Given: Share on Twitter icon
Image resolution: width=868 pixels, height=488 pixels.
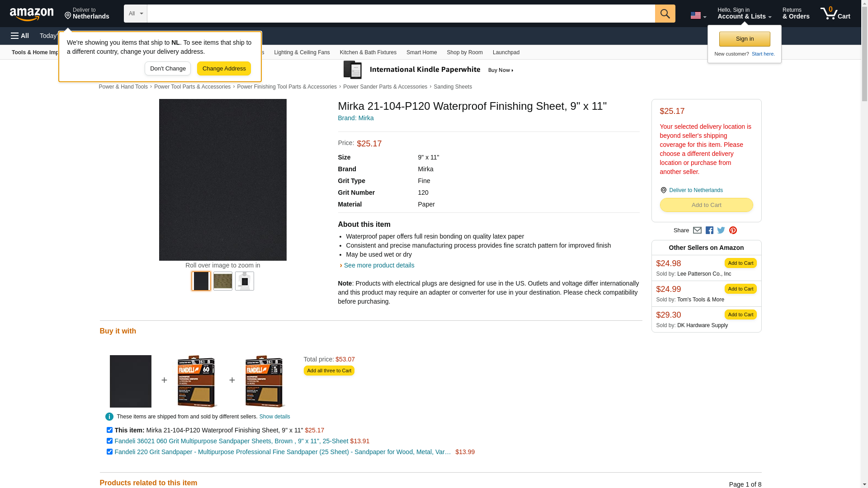Looking at the screenshot, I should click(721, 230).
